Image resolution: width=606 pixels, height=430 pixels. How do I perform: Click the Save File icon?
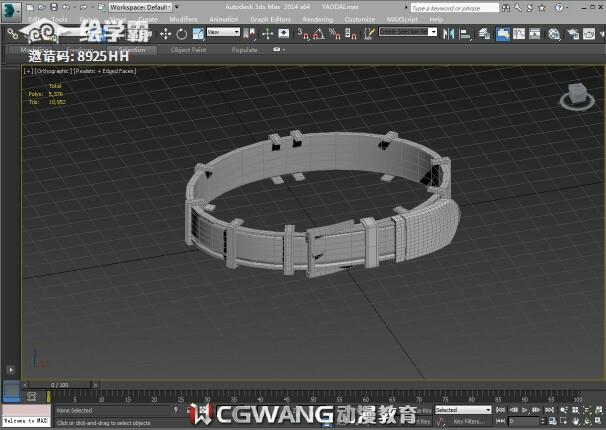tap(54, 7)
